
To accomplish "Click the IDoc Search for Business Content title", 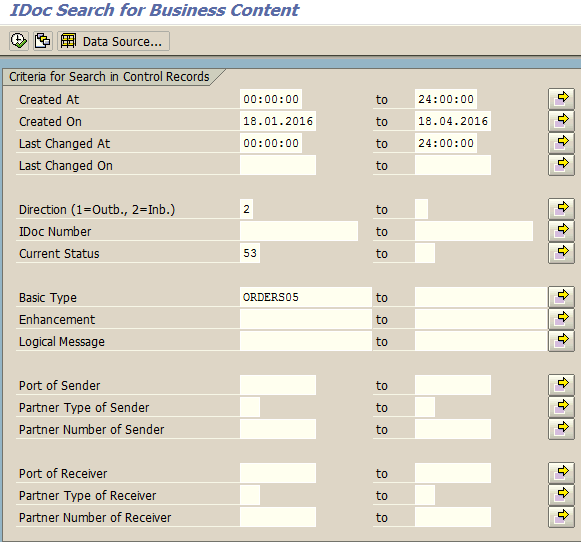I will click(154, 10).
